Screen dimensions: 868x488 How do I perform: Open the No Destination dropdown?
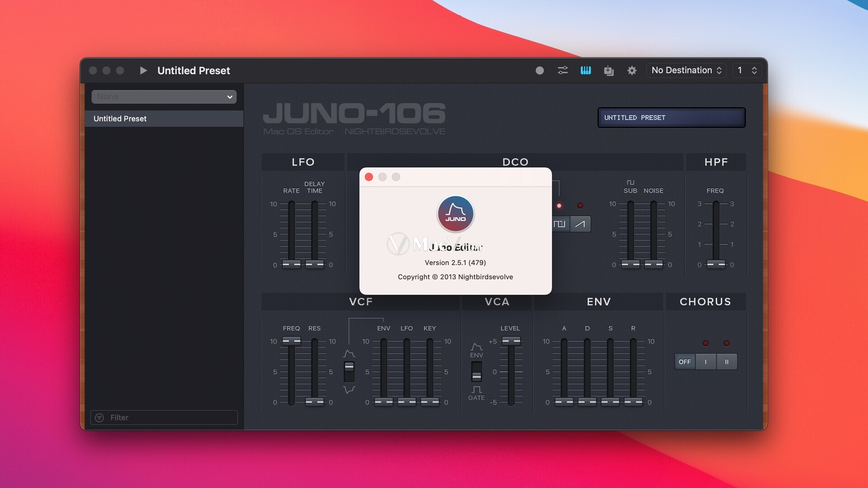(686, 70)
